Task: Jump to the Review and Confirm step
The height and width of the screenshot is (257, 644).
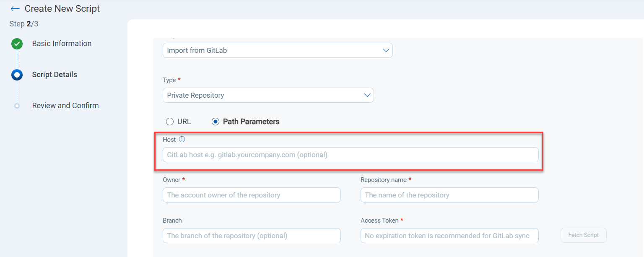Action: click(65, 106)
